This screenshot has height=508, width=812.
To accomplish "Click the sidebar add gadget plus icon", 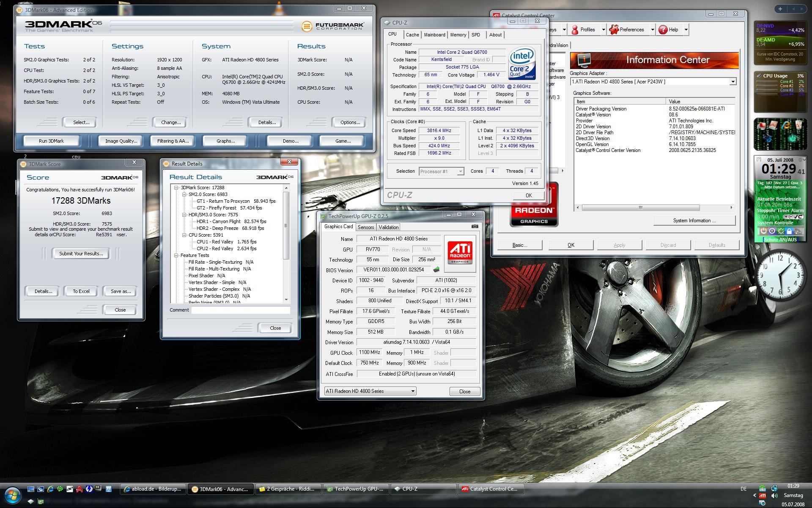I will 780,8.
